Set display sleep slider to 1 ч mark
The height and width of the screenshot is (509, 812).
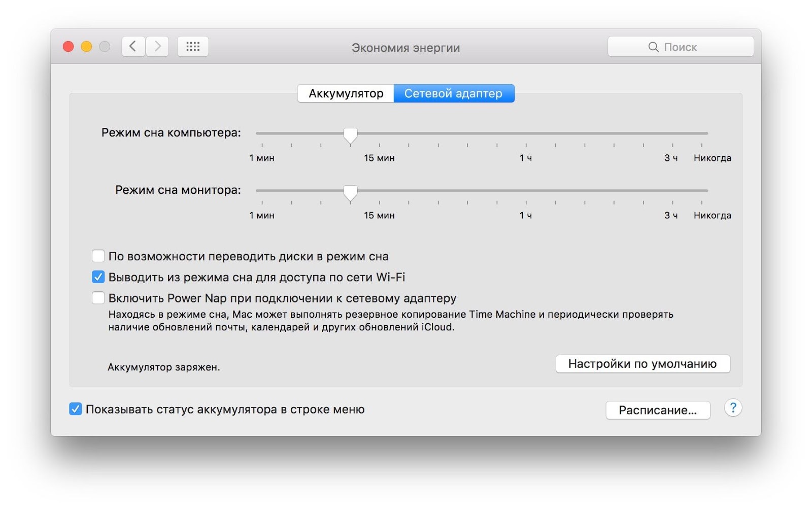tap(526, 191)
